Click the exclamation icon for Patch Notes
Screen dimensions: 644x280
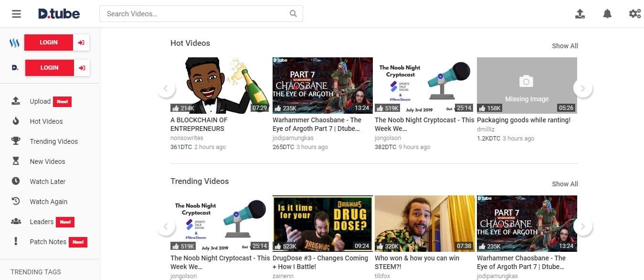(16, 241)
